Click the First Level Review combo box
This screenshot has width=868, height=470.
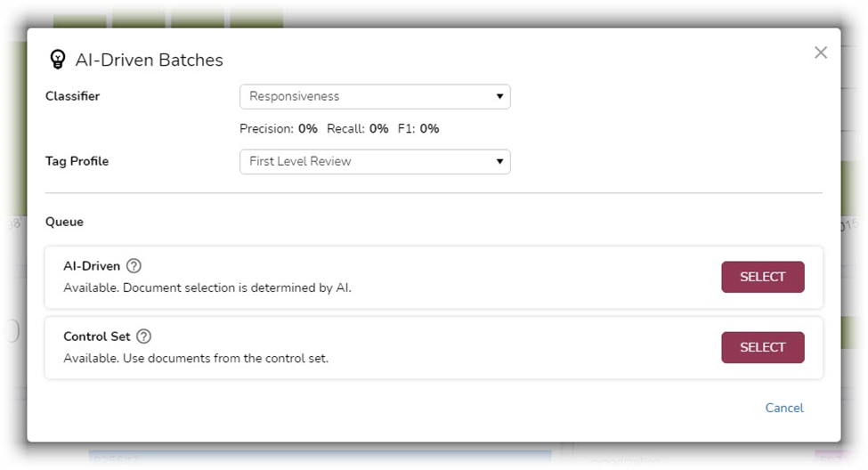pyautogui.click(x=375, y=162)
